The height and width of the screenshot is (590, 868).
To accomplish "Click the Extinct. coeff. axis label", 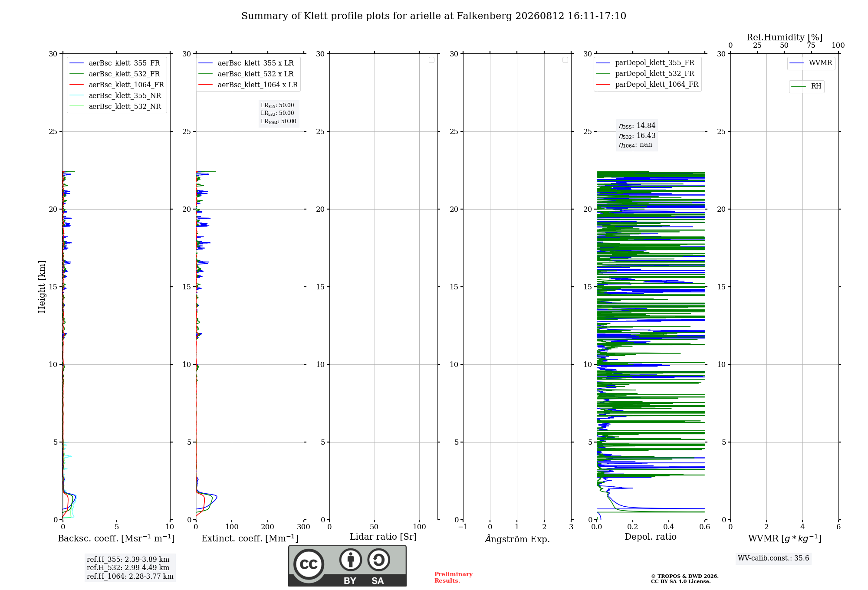I will click(250, 538).
